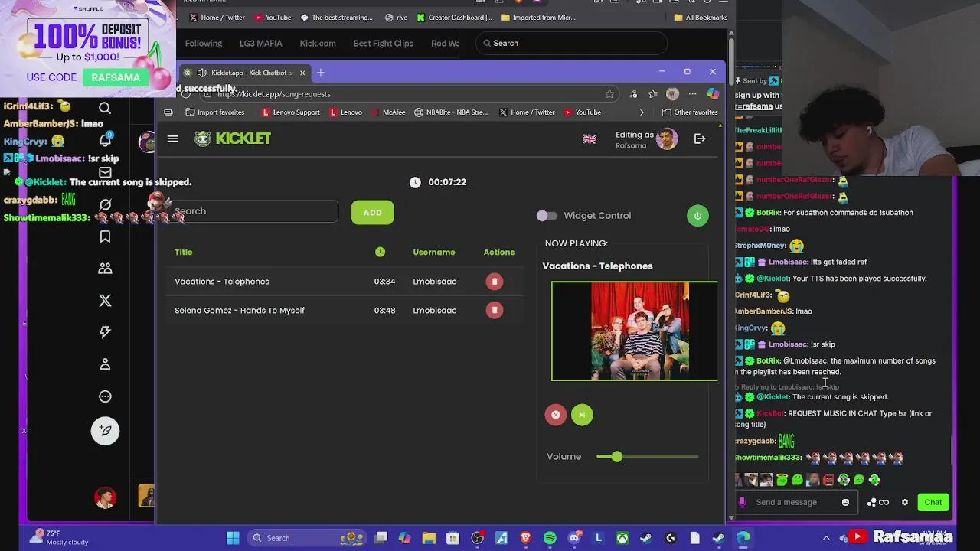
Task: Open the chat settings gear icon
Action: click(x=905, y=503)
